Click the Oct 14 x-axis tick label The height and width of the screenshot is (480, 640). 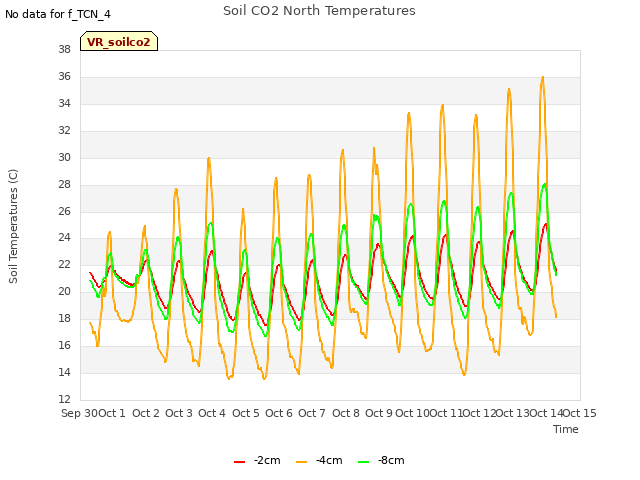546,413
